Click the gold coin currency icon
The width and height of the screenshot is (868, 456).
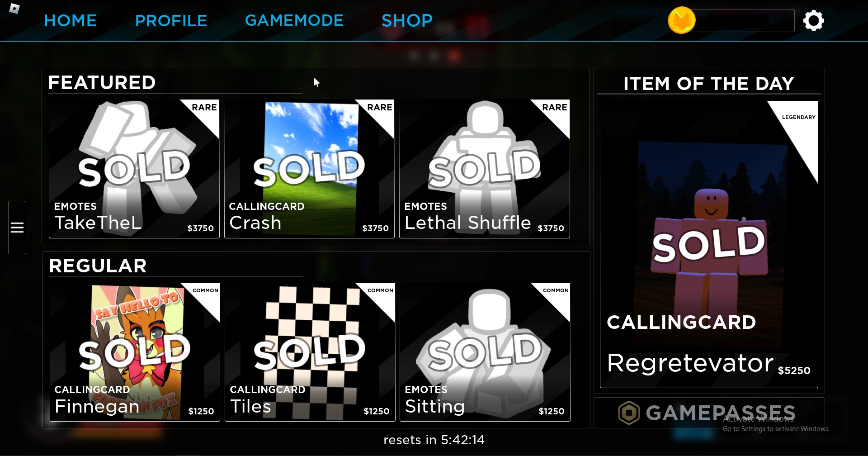click(682, 20)
